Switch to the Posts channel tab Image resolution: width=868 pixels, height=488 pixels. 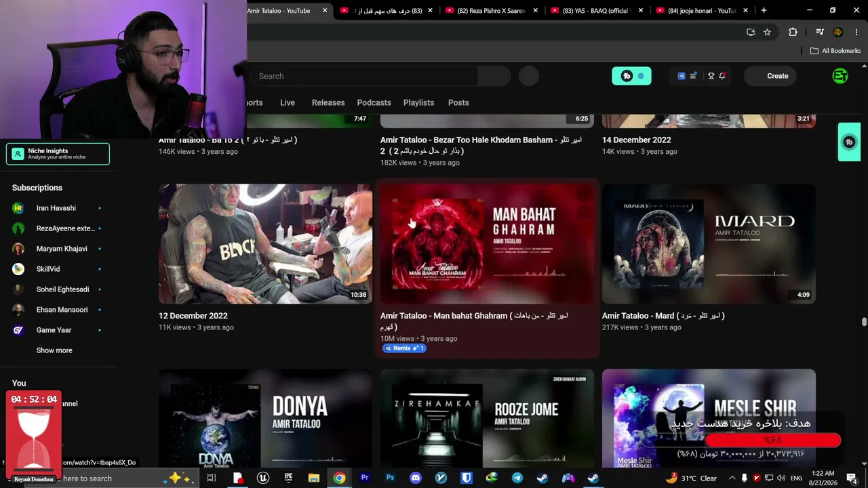point(458,102)
